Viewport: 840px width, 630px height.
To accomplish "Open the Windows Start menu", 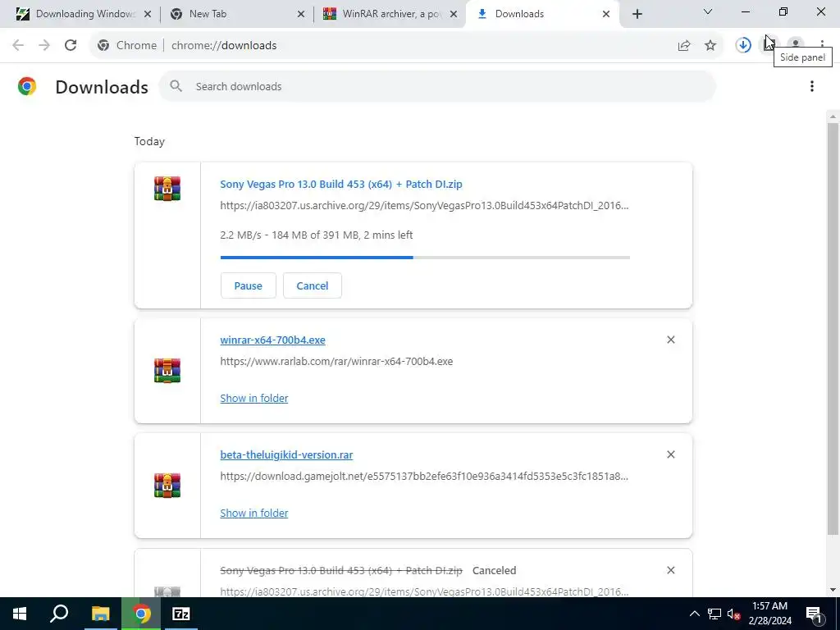I will click(20, 614).
